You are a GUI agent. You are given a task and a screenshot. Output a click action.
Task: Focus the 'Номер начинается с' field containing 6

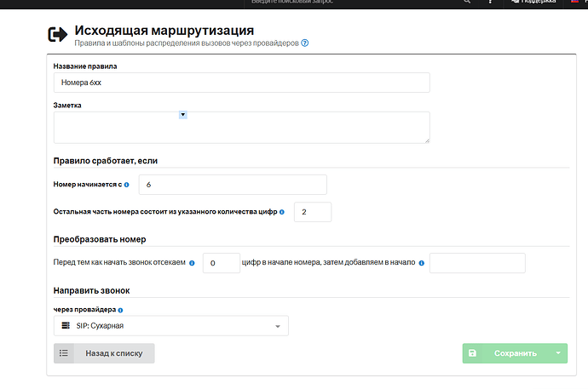pyautogui.click(x=233, y=185)
